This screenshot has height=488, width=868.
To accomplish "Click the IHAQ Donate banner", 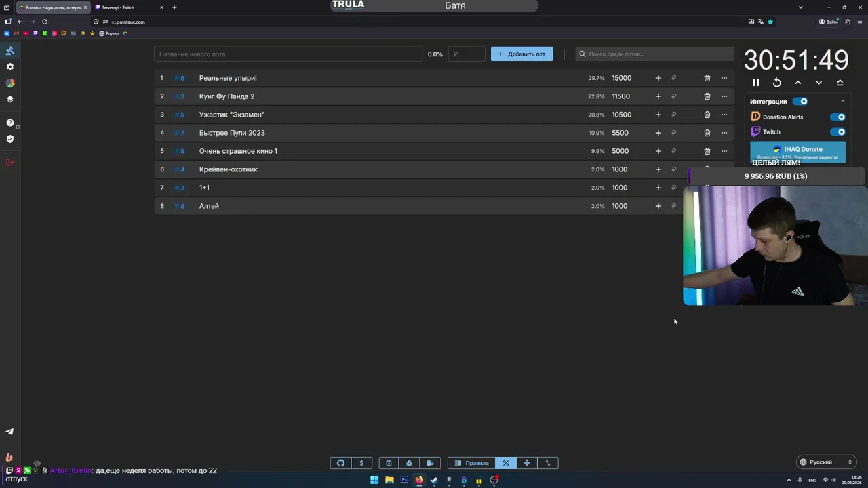I will point(798,152).
